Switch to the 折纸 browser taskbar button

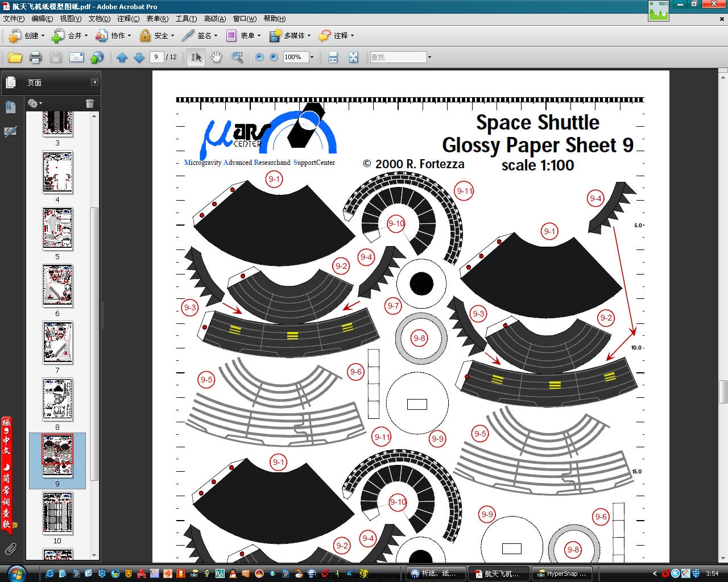point(437,573)
